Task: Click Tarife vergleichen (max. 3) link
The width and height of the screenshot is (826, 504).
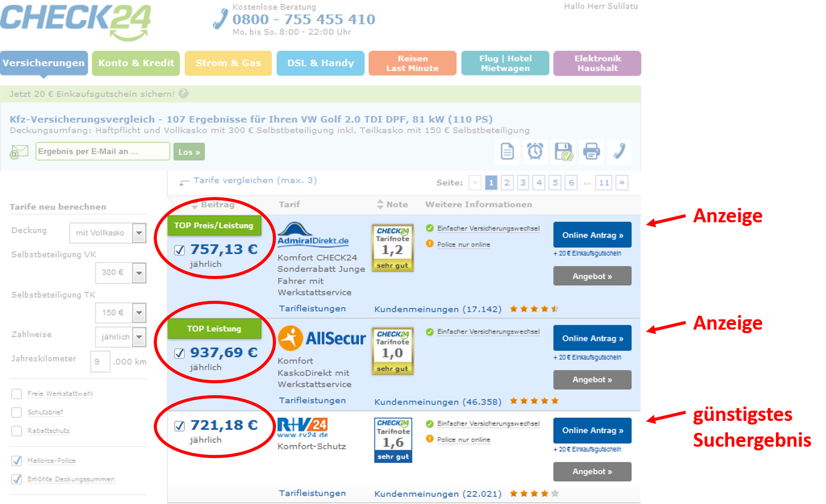Action: pos(255,181)
